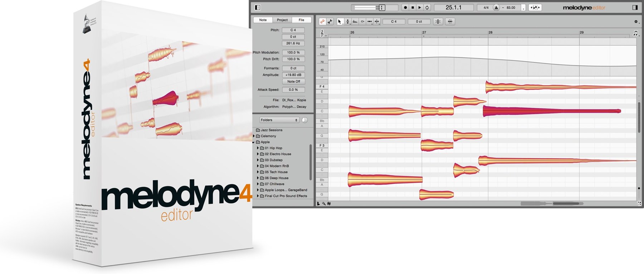Select the highlighted red C note blob

(x=551, y=111)
